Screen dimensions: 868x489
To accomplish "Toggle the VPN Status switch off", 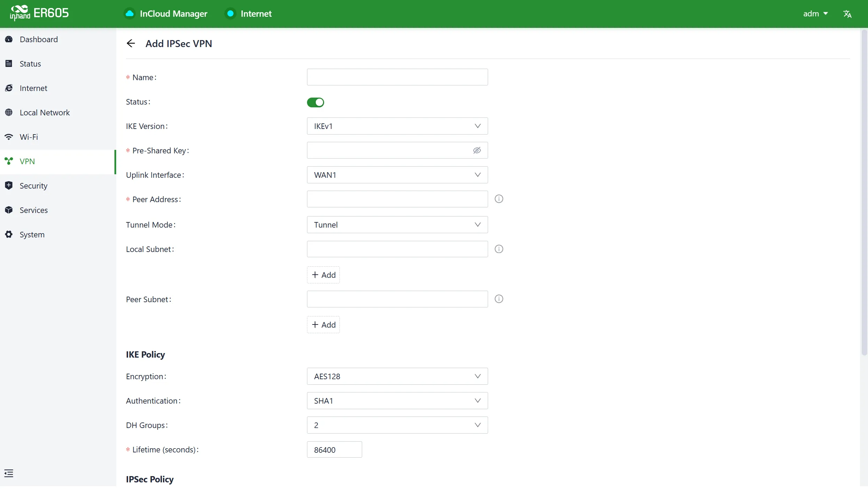I will [x=315, y=102].
